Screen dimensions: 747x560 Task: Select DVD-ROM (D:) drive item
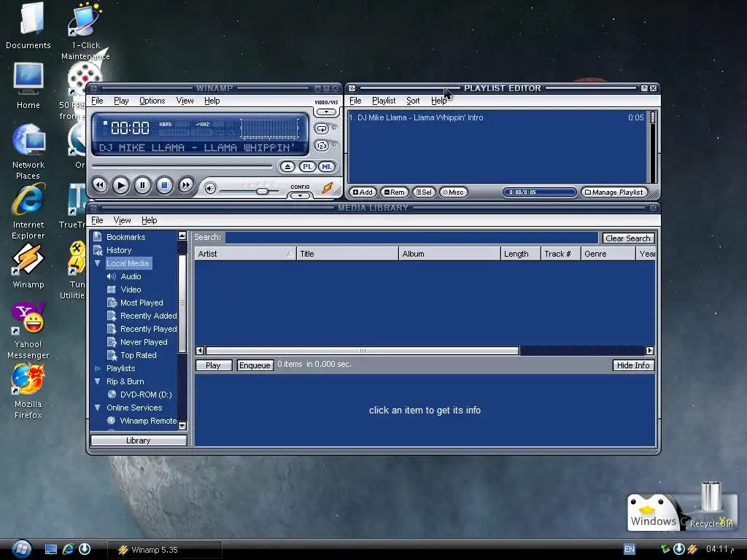pos(146,394)
